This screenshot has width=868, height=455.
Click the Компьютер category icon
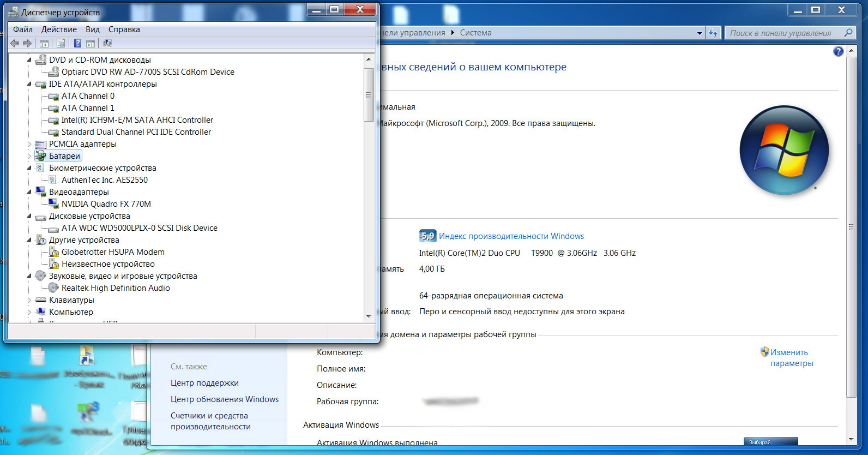(x=41, y=312)
